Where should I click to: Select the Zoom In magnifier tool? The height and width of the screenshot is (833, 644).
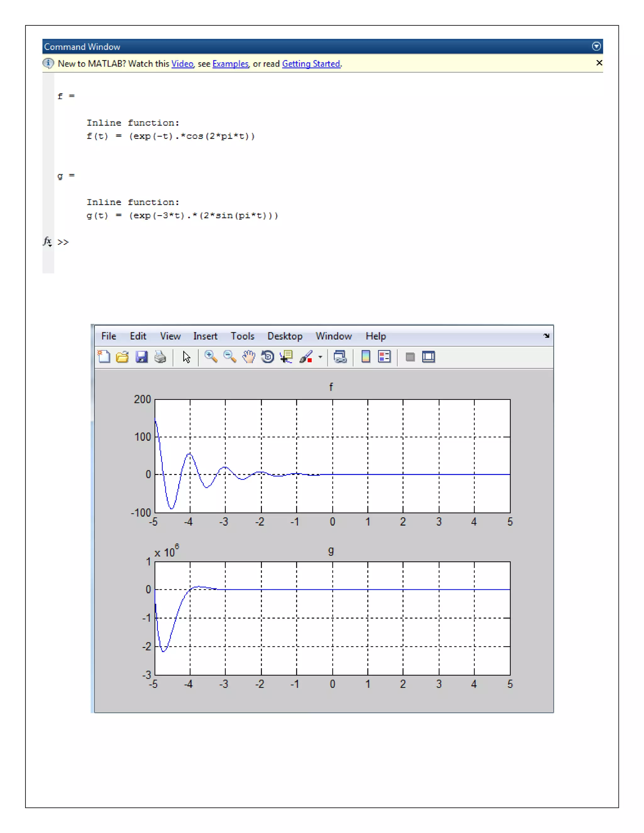click(211, 357)
